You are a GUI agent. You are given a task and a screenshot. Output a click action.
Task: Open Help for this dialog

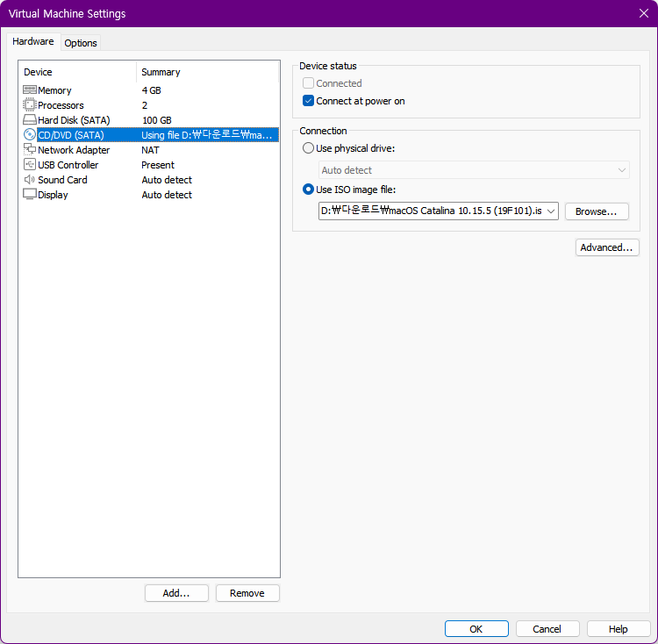619,629
